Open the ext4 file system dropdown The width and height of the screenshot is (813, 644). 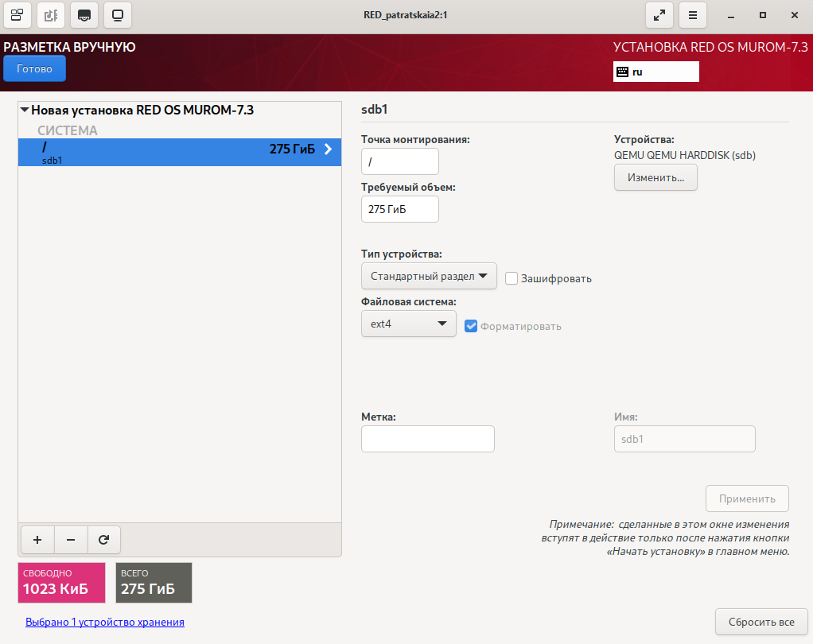click(x=409, y=324)
